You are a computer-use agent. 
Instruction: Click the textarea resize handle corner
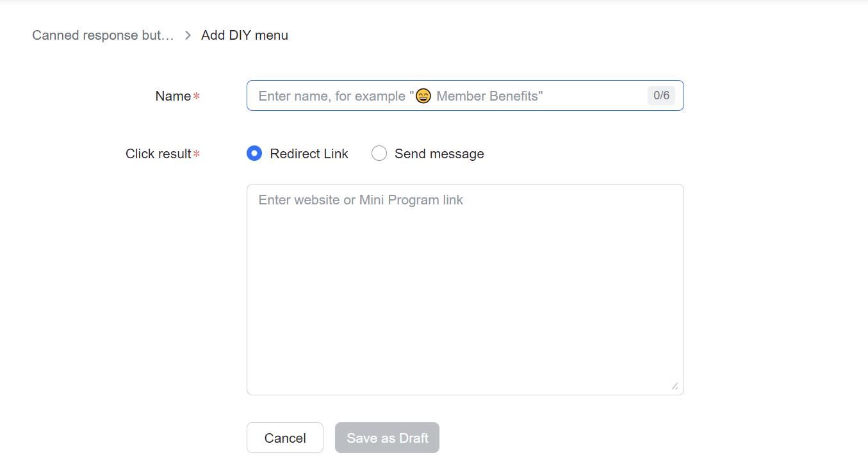[676, 386]
